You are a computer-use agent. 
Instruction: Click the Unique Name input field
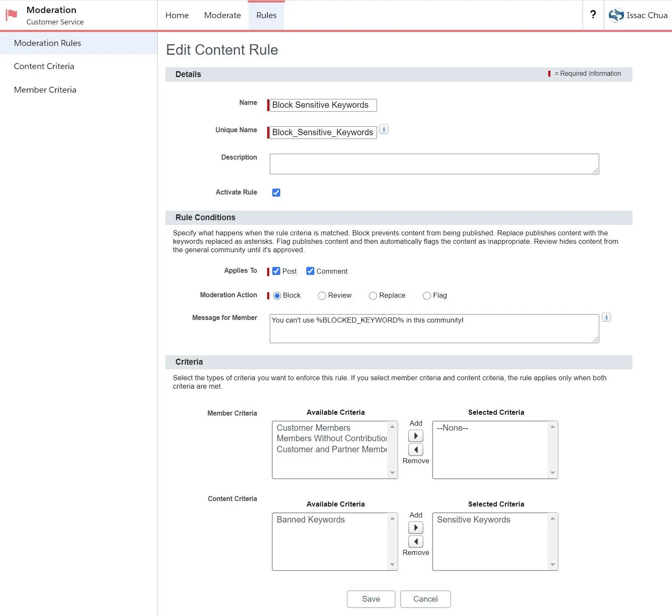coord(323,132)
